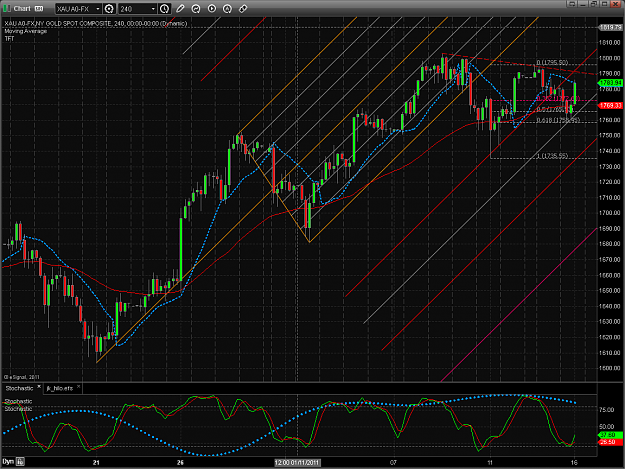Click the link chain icon in the toolbar
This screenshot has height=469, width=625.
[x=243, y=8]
